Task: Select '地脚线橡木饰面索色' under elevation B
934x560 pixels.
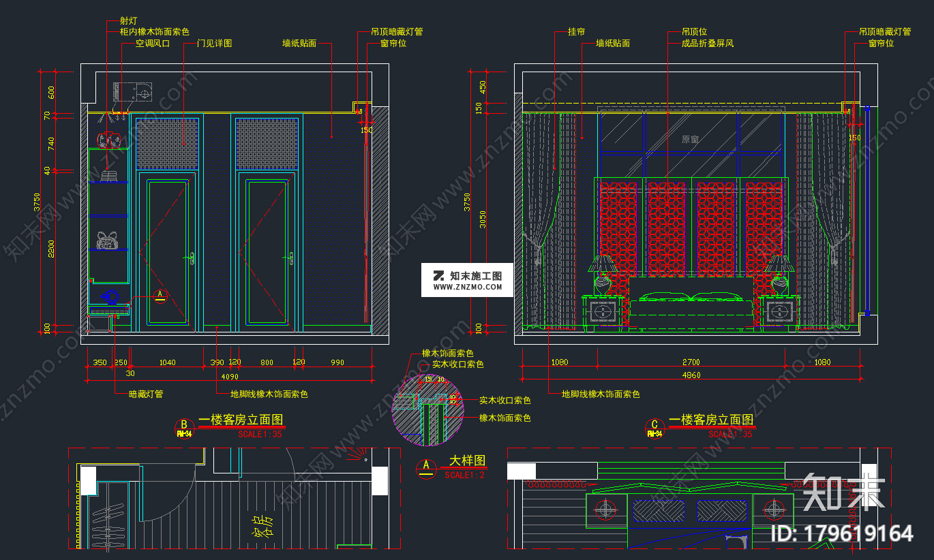Action: (x=269, y=394)
